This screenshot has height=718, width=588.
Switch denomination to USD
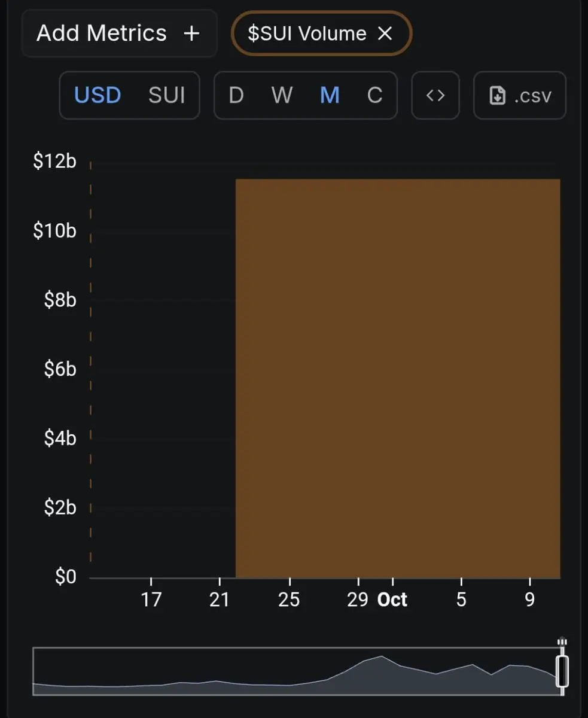pyautogui.click(x=98, y=95)
